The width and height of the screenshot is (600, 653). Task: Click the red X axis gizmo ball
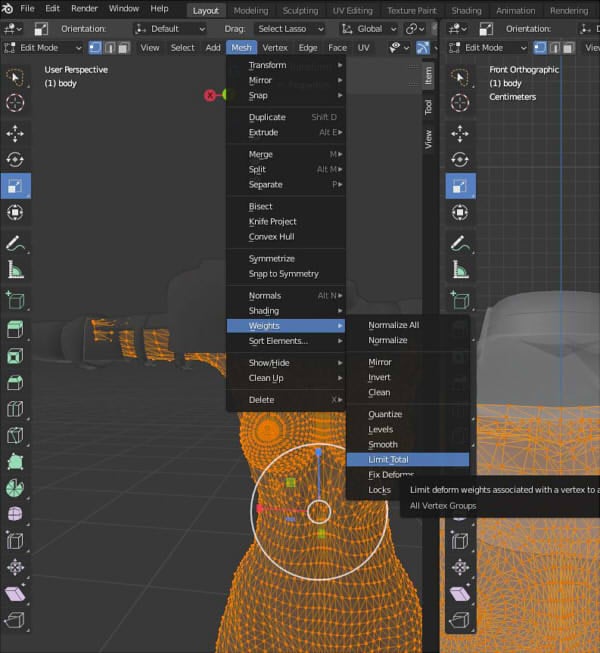click(x=210, y=95)
